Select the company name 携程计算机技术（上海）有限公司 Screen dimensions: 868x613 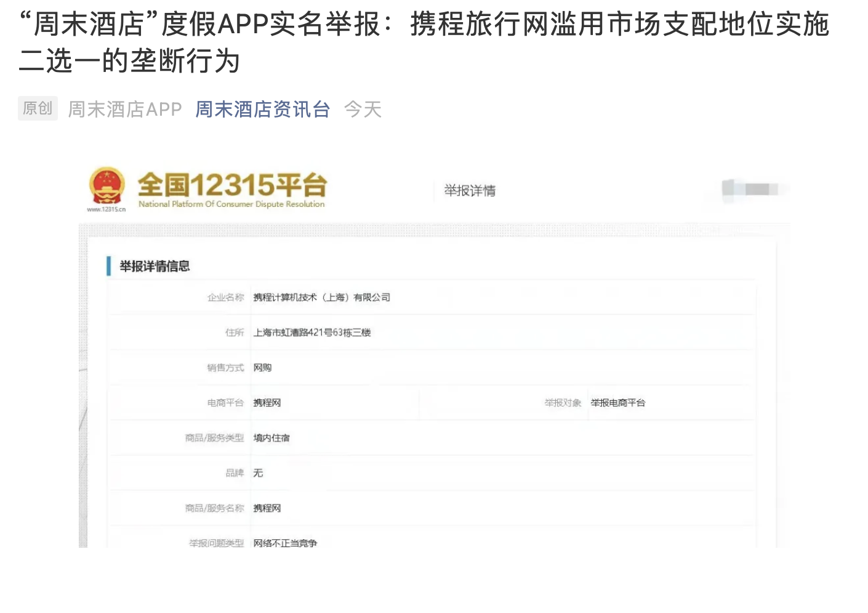[322, 297]
